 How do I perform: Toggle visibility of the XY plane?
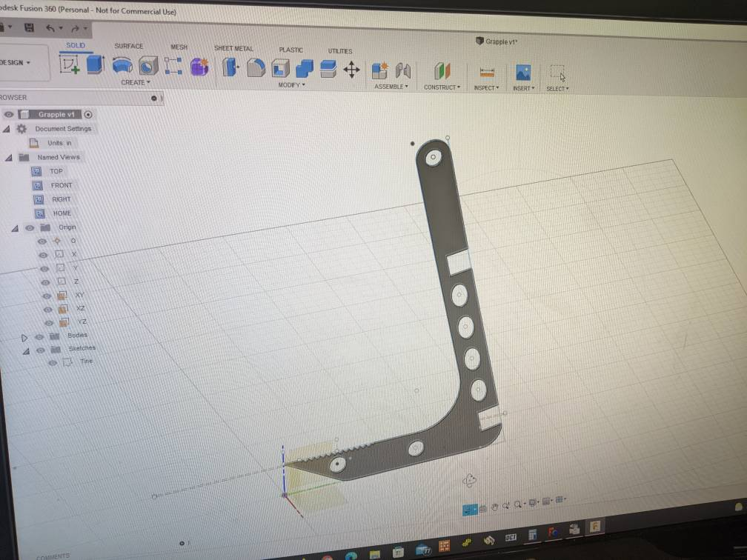pyautogui.click(x=46, y=296)
